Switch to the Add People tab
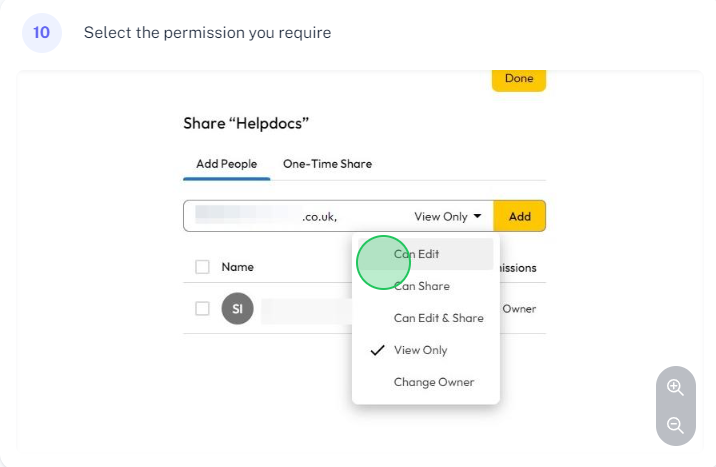Screen dimensions: 716x467 [226, 164]
